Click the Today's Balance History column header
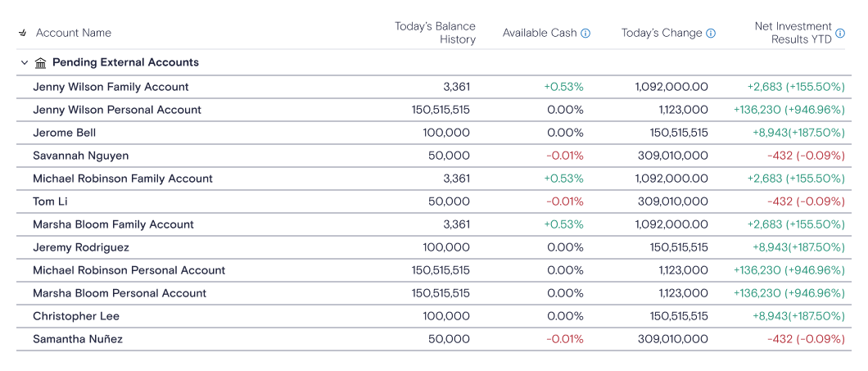Screen dimensions: 868x371 [x=435, y=34]
